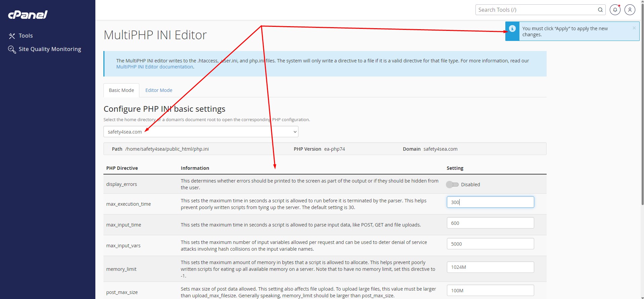The height and width of the screenshot is (299, 644).
Task: Click the search magnifier icon
Action: point(600,10)
